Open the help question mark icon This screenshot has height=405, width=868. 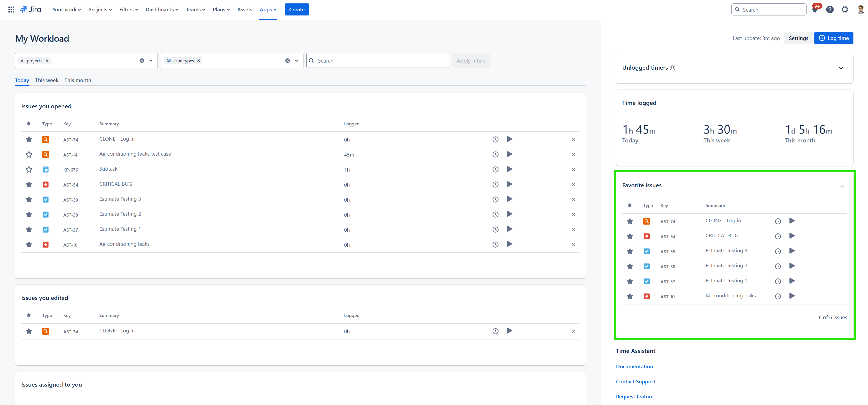[830, 9]
